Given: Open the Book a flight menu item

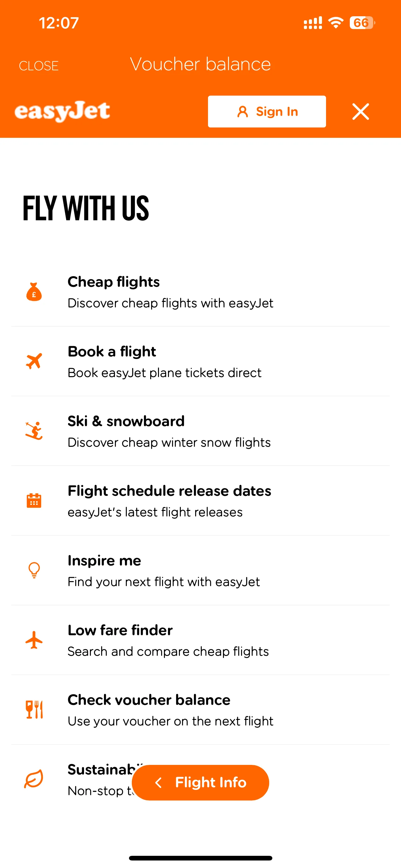Looking at the screenshot, I should point(164,362).
